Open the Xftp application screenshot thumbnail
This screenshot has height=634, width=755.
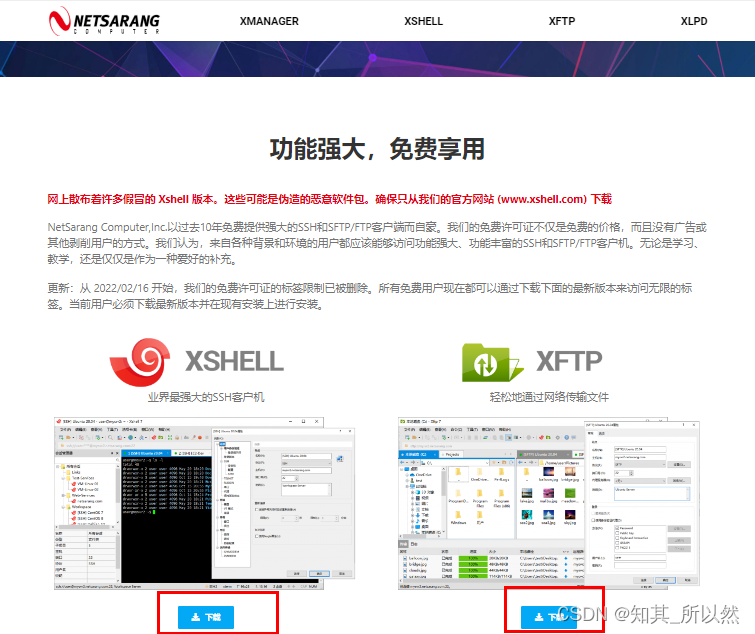pyautogui.click(x=548, y=503)
